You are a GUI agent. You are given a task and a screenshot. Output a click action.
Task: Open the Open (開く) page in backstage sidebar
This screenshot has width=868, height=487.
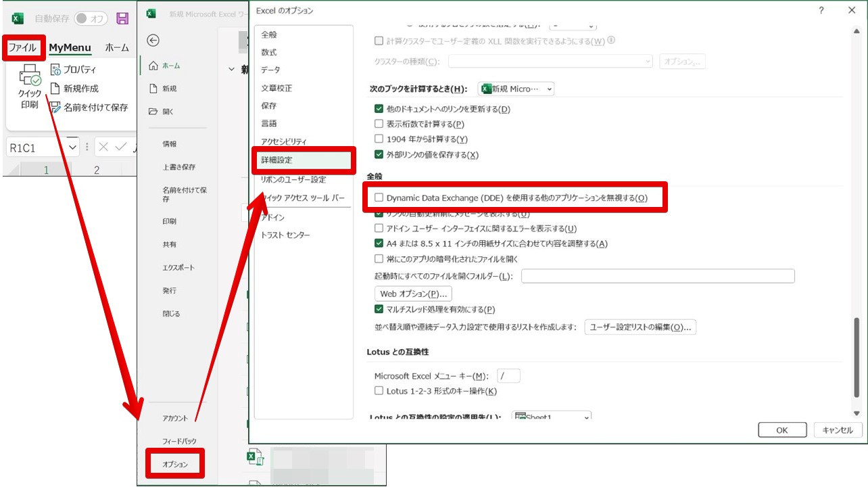pos(161,112)
